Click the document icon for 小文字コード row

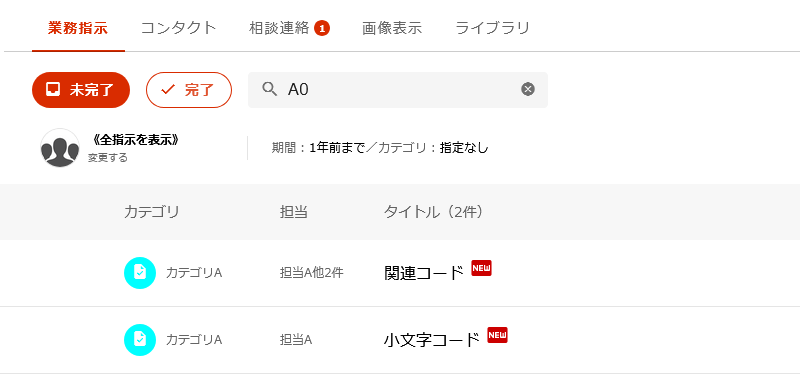(140, 340)
